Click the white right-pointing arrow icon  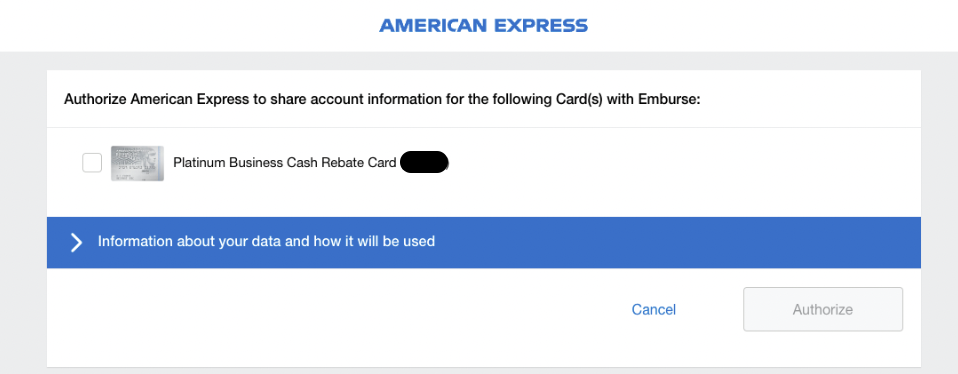point(76,242)
